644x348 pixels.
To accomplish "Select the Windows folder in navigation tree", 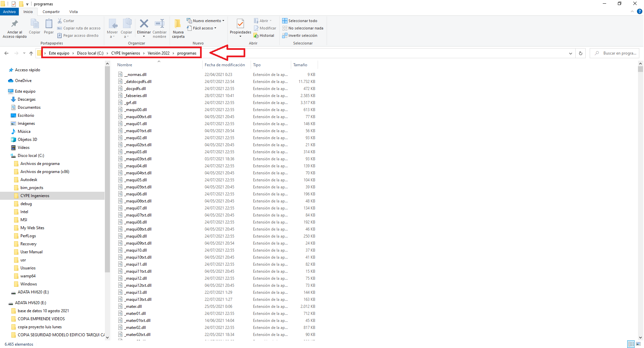I will click(x=28, y=284).
